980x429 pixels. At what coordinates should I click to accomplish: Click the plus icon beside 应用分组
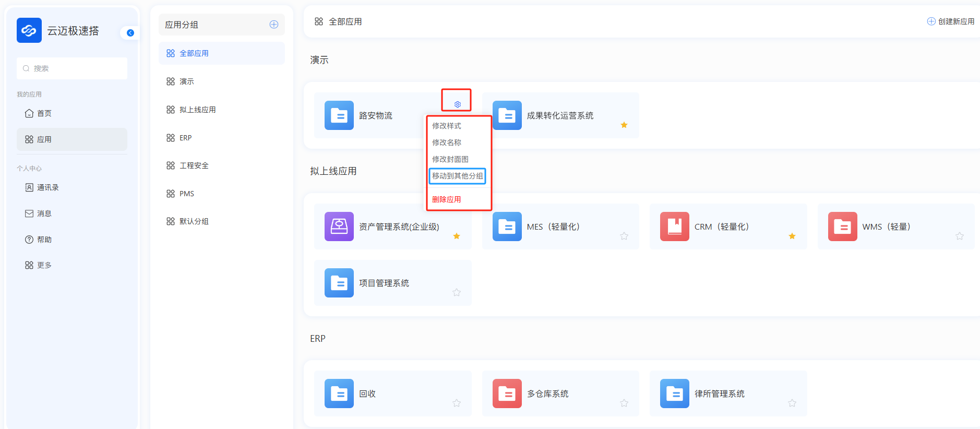pos(273,25)
